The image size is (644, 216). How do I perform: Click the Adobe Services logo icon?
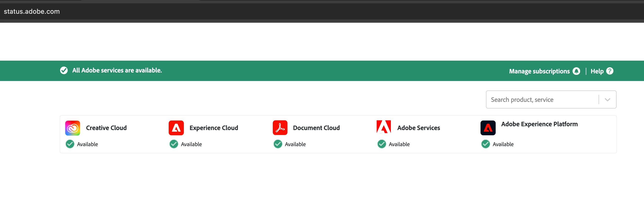point(384,127)
